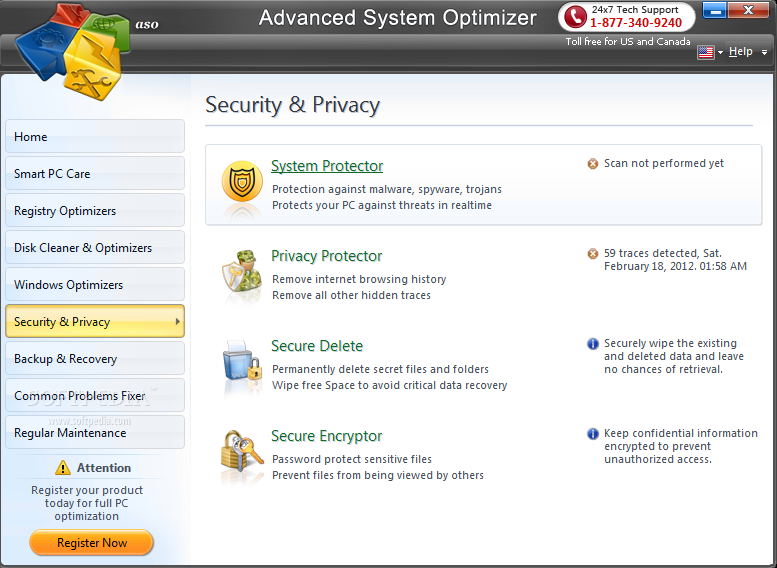Click the Secure Delete info icon
The width and height of the screenshot is (777, 568).
pyautogui.click(x=593, y=343)
